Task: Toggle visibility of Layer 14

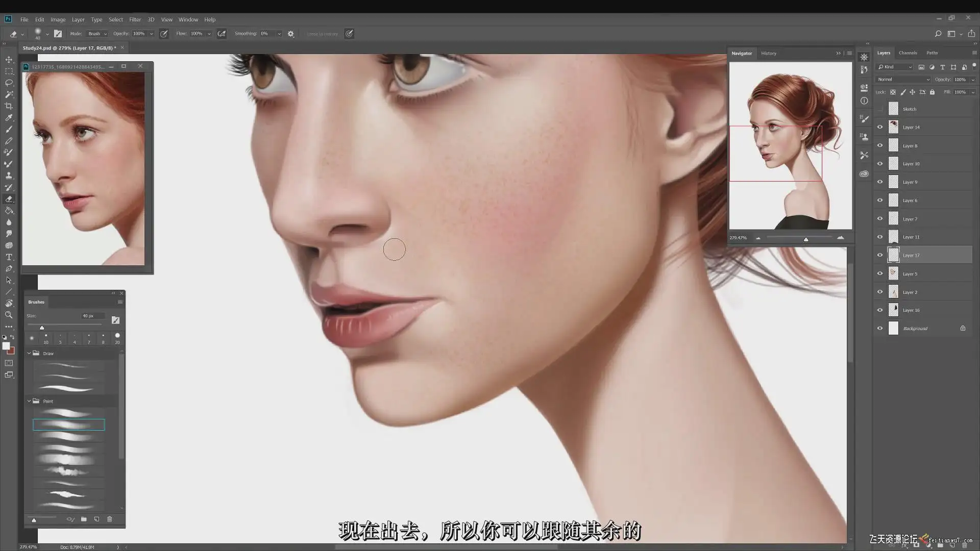Action: tap(880, 127)
